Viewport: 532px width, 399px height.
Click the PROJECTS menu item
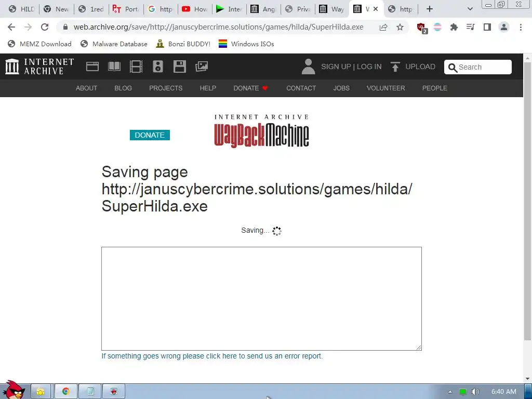pyautogui.click(x=166, y=88)
